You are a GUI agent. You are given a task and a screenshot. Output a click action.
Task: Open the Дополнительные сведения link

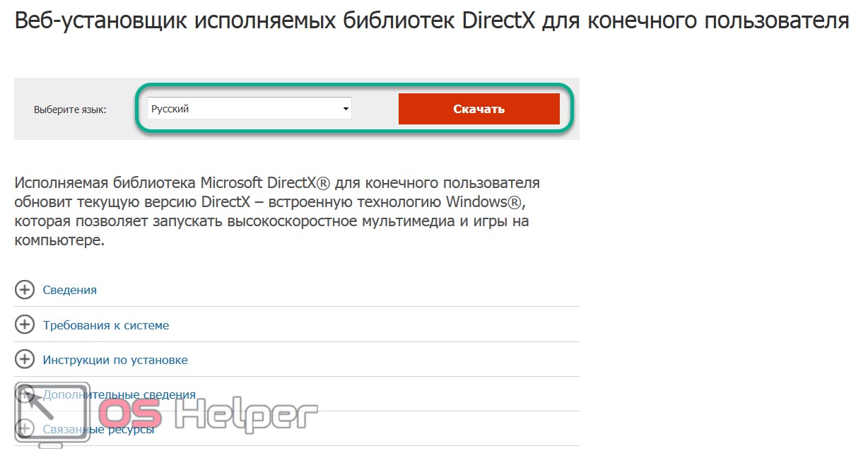pyautogui.click(x=119, y=394)
